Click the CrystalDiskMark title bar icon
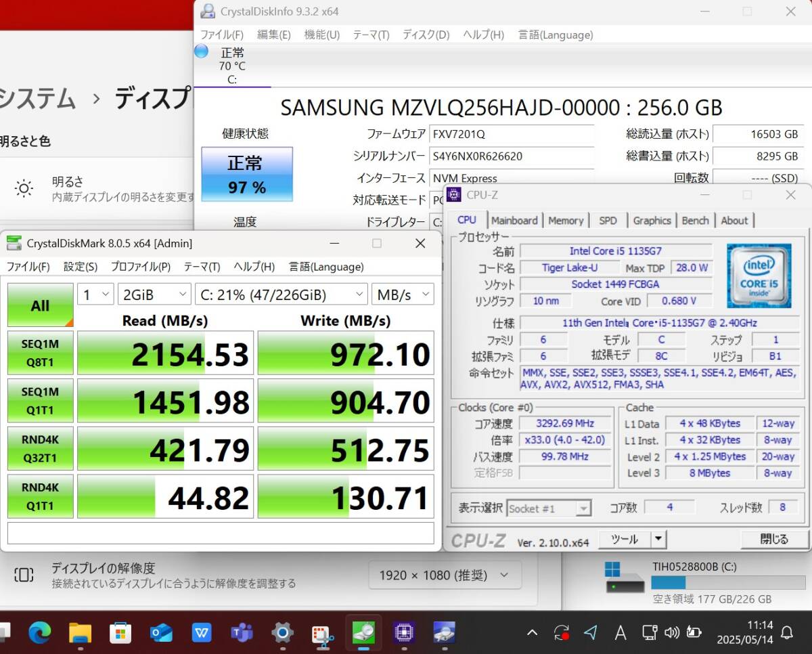This screenshot has width=812, height=654. point(14,243)
